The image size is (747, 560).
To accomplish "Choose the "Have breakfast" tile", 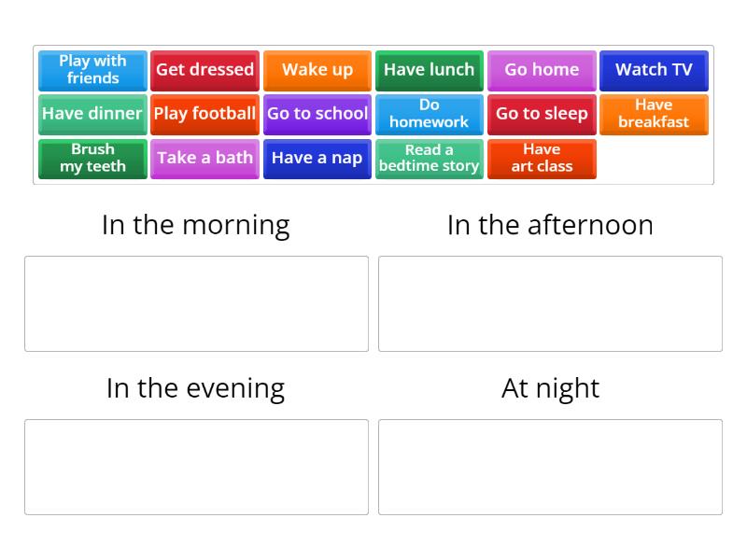I will pyautogui.click(x=654, y=114).
